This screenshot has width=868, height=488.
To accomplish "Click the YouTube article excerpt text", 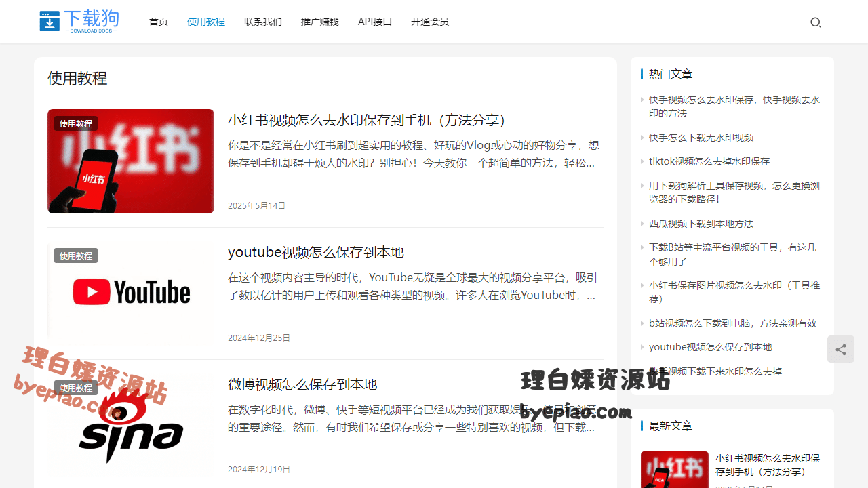I will tap(414, 286).
